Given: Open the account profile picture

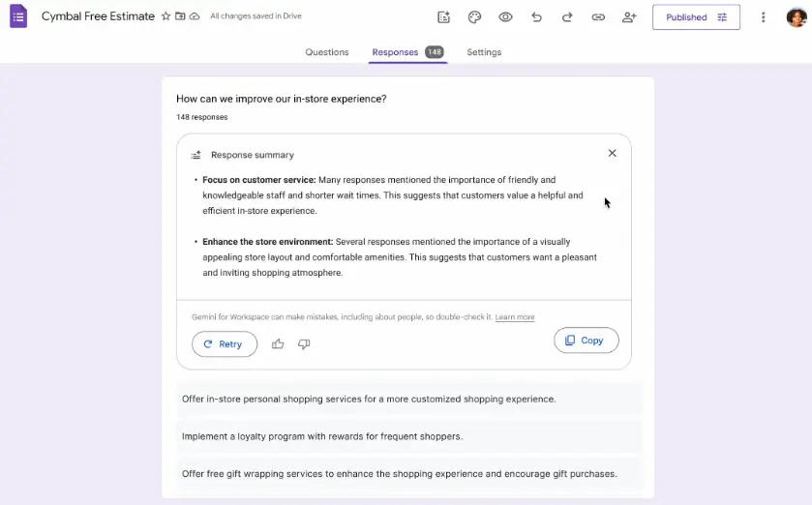Looking at the screenshot, I should 797,17.
